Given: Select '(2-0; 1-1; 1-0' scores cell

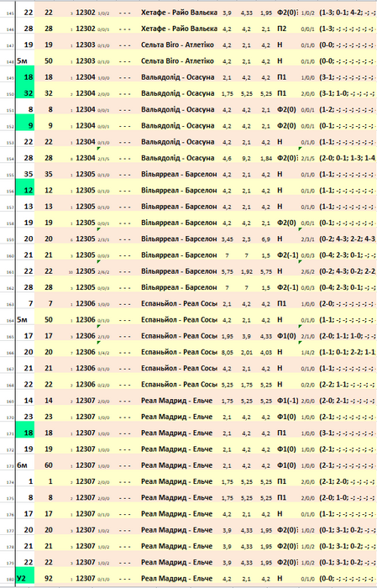Looking at the screenshot, I should tap(347, 336).
